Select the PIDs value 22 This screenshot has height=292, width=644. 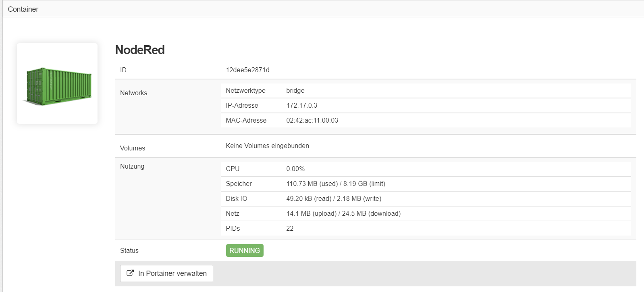(x=290, y=229)
